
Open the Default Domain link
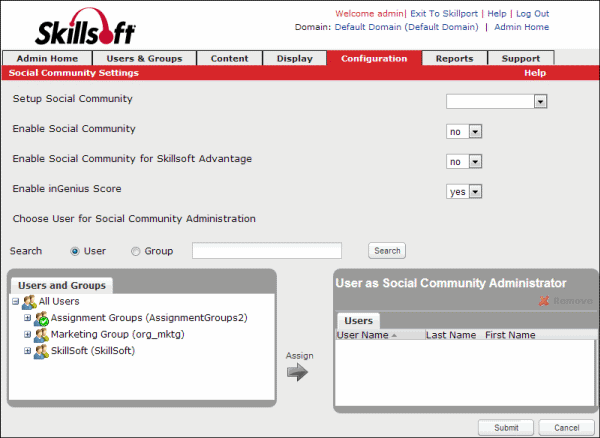coord(406,27)
